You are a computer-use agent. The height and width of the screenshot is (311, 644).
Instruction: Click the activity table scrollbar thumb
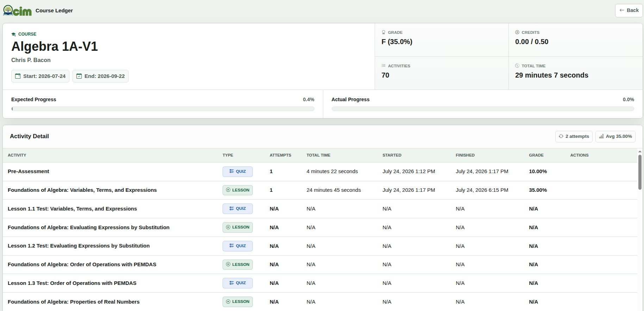[x=640, y=172]
